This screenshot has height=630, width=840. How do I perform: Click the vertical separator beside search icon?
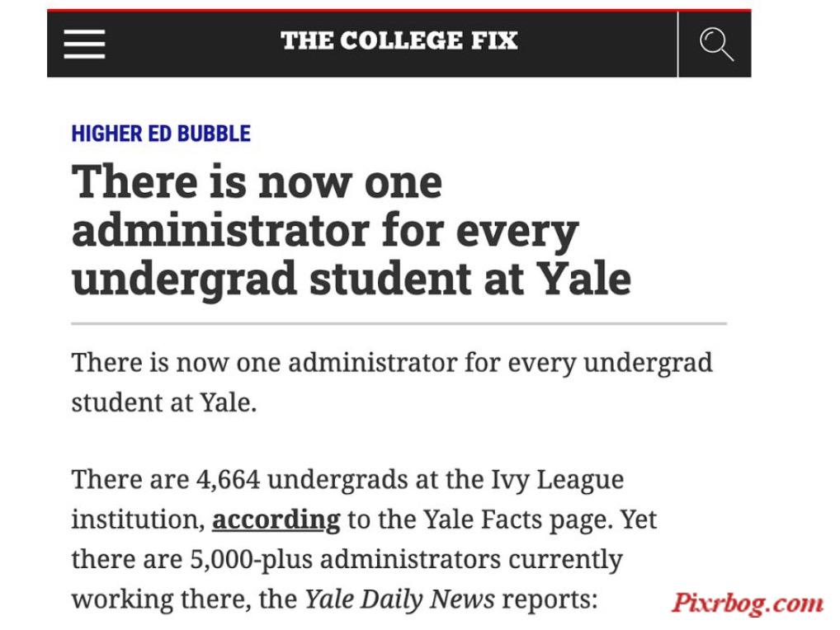677,45
